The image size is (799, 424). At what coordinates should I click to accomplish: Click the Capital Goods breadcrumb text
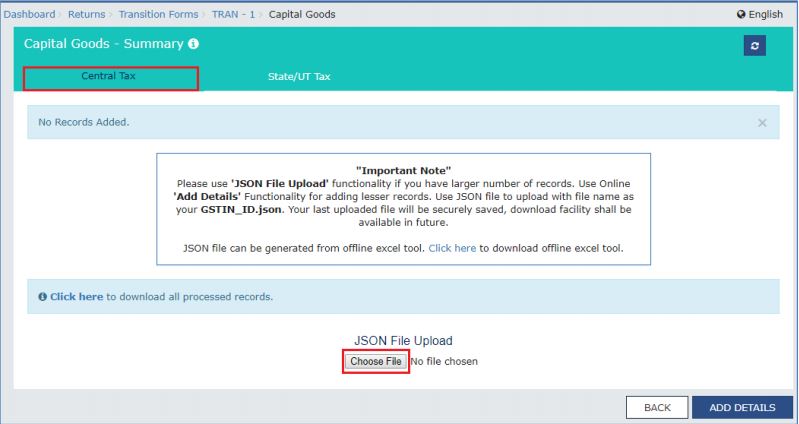click(302, 14)
